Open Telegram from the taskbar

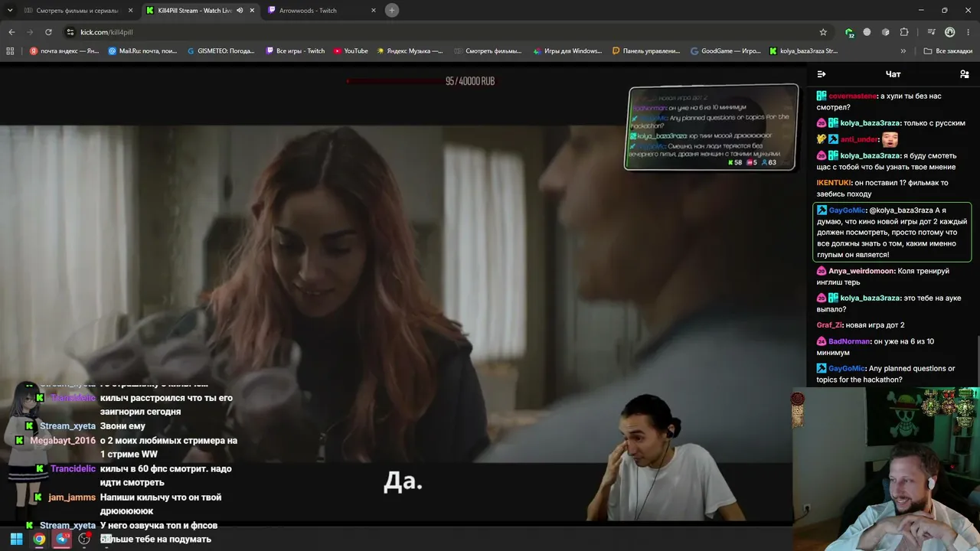pos(62,539)
